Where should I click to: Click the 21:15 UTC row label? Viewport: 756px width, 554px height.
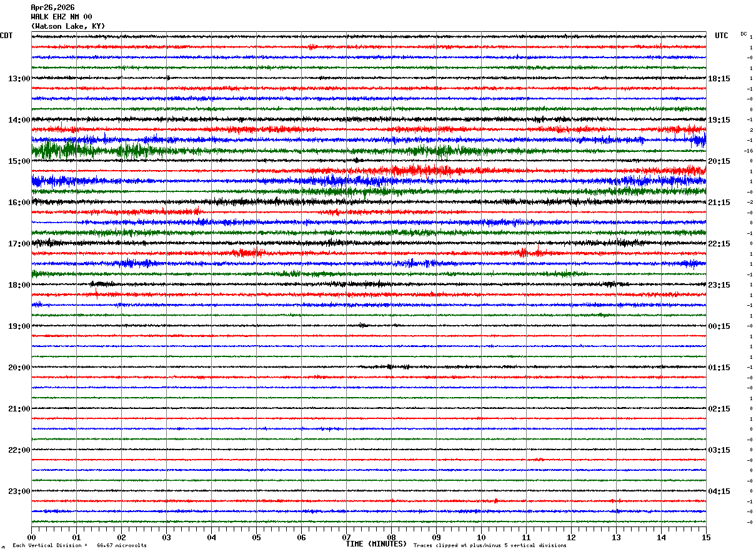719,203
